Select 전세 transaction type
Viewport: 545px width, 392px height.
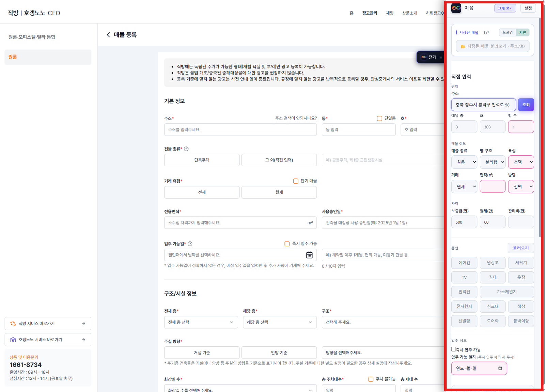202,192
